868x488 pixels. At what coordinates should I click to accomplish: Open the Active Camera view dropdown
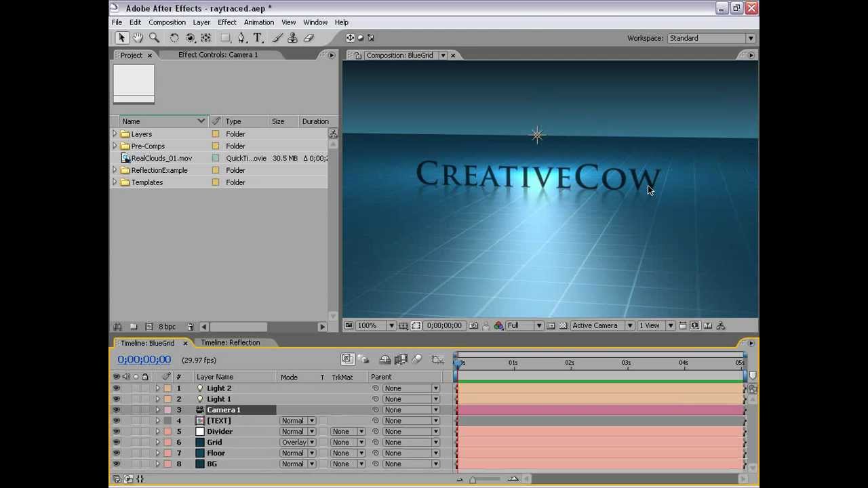tap(601, 325)
